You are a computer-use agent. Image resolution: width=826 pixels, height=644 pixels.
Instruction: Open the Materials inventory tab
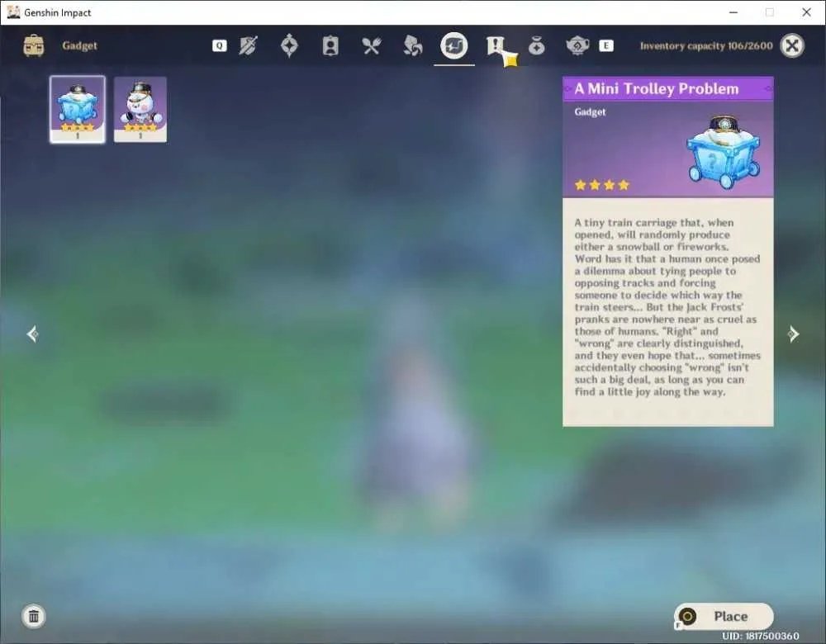point(412,45)
